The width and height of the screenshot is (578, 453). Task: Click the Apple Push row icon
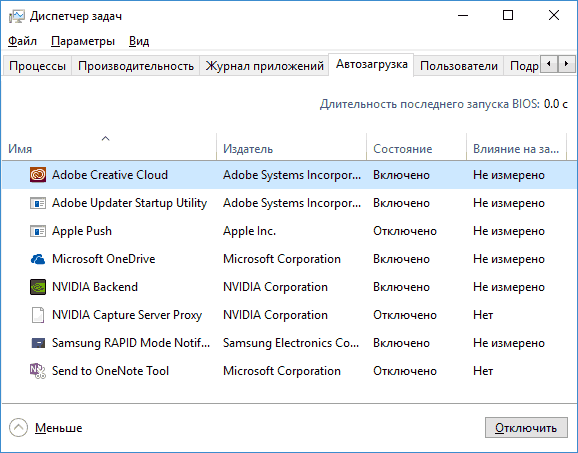coord(38,231)
